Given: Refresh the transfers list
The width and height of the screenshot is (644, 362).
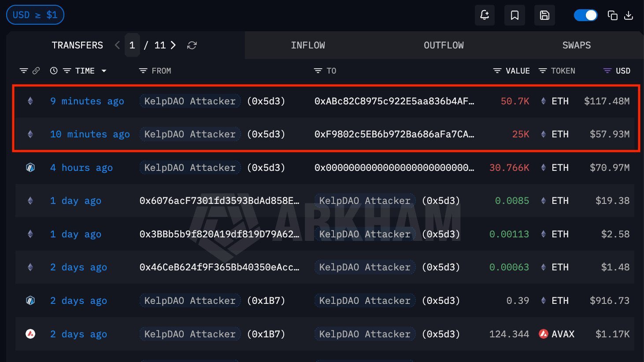Looking at the screenshot, I should click(192, 45).
